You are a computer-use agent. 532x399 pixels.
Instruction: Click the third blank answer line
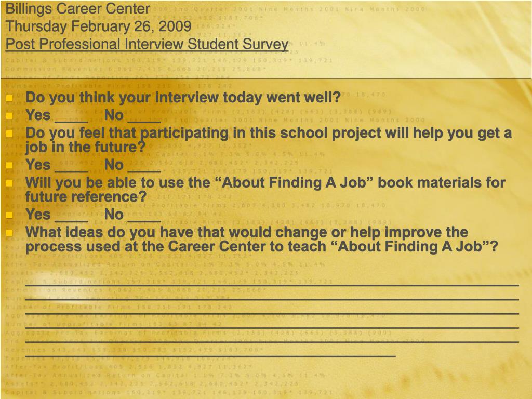(x=272, y=313)
